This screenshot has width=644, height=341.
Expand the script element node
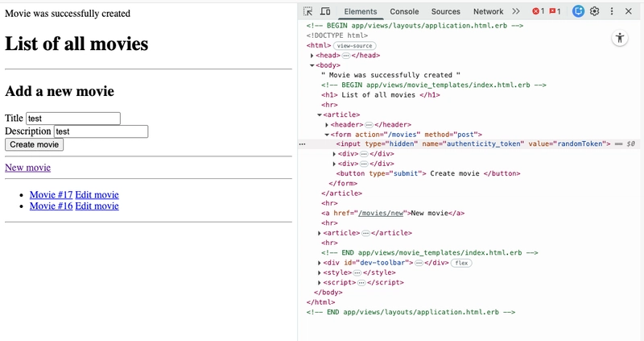click(320, 283)
